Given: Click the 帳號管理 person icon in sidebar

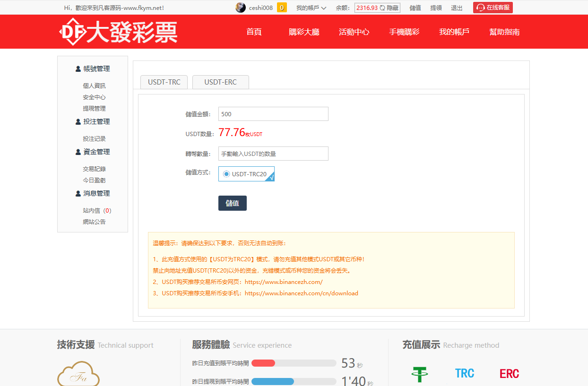Looking at the screenshot, I should tap(78, 68).
